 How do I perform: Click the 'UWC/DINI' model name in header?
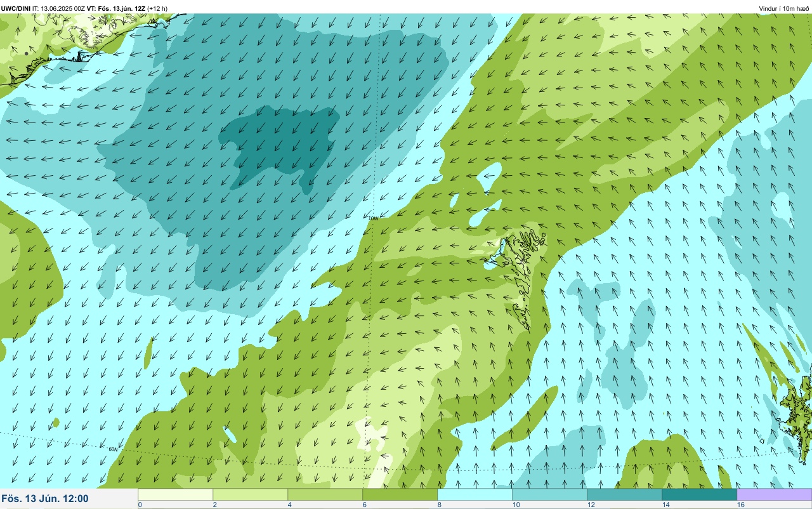click(x=16, y=9)
